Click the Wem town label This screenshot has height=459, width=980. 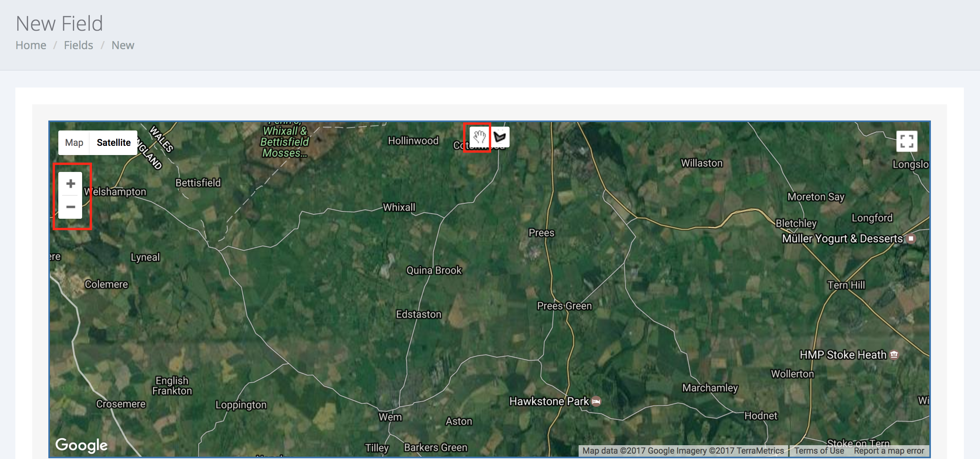pos(390,417)
